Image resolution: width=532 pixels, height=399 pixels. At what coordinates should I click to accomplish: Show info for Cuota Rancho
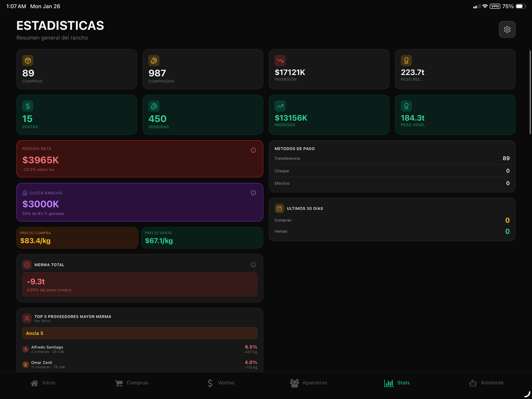[x=253, y=193]
